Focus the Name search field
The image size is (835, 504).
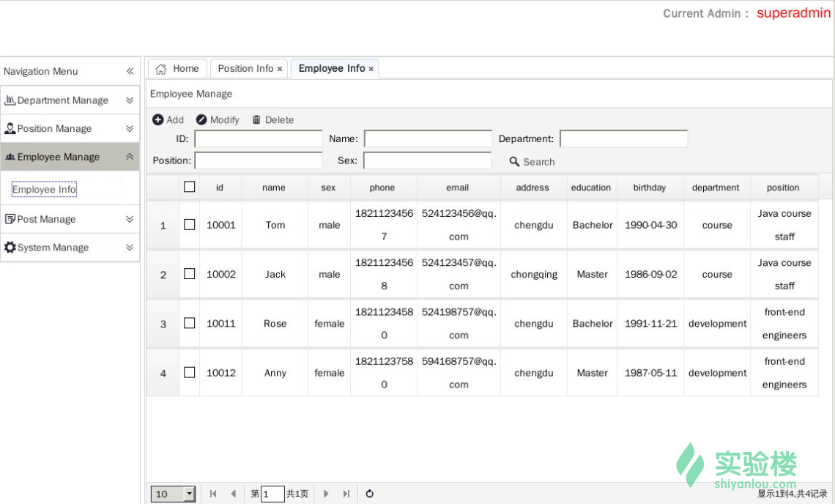click(428, 138)
